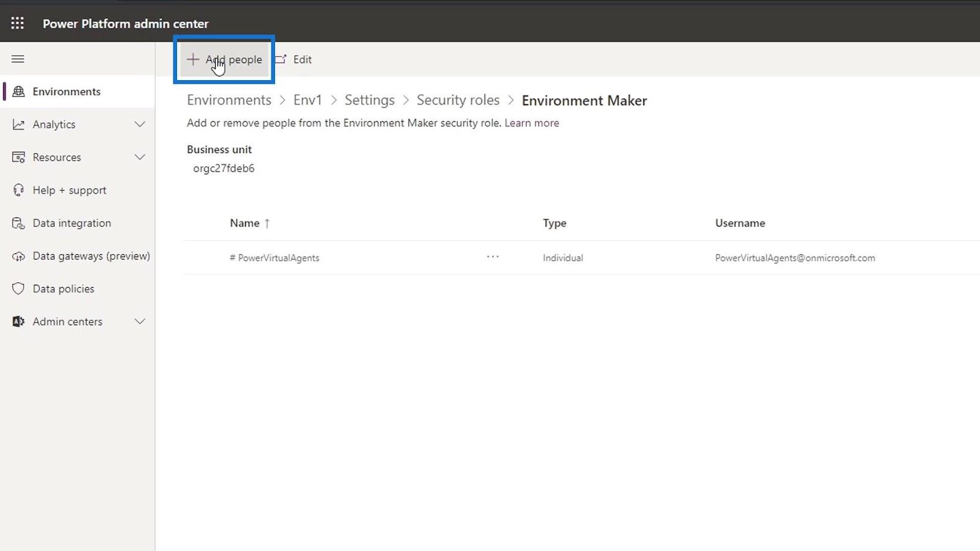Screen dimensions: 980x551
Task: Click the Edit toolbar command
Action: [x=294, y=59]
